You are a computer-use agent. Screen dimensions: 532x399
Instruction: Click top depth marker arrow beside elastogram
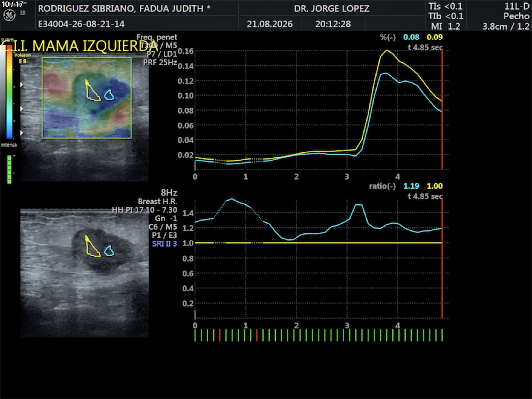pos(22,85)
